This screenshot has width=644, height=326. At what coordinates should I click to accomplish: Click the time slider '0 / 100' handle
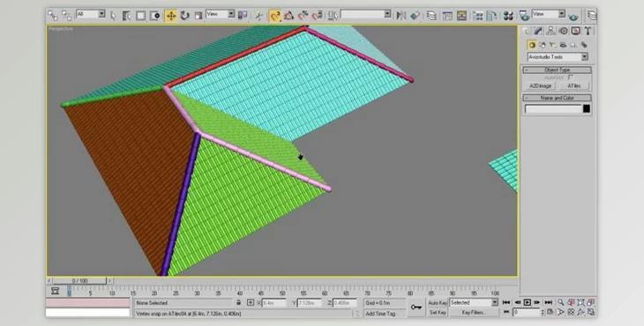pyautogui.click(x=79, y=281)
